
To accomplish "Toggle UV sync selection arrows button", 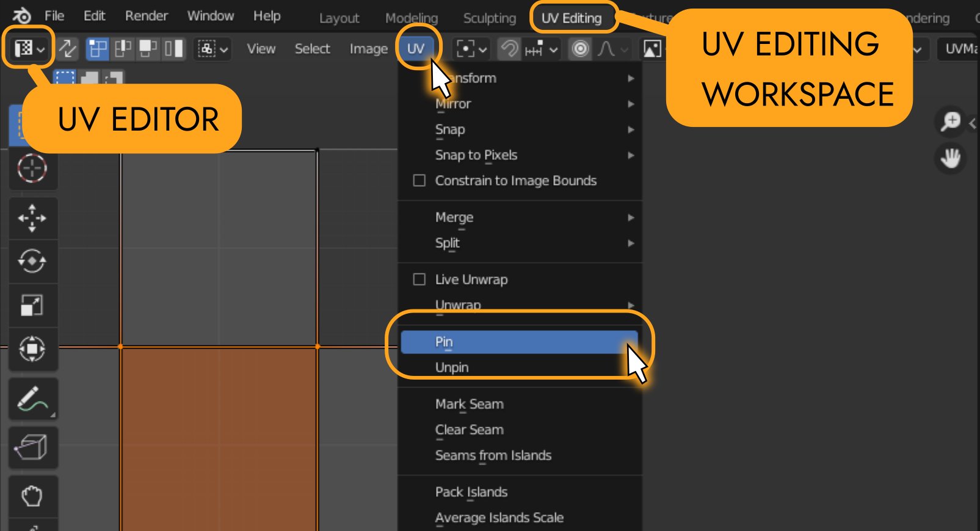I will [68, 49].
